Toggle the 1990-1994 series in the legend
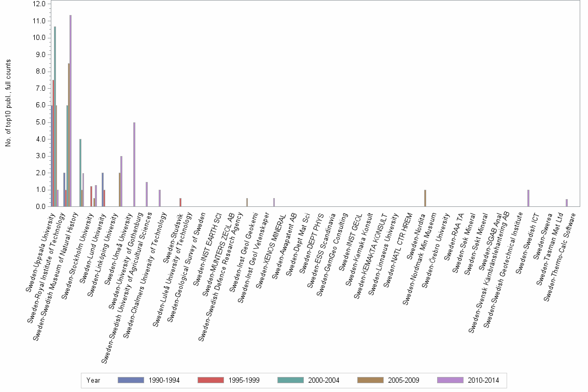 click(130, 380)
